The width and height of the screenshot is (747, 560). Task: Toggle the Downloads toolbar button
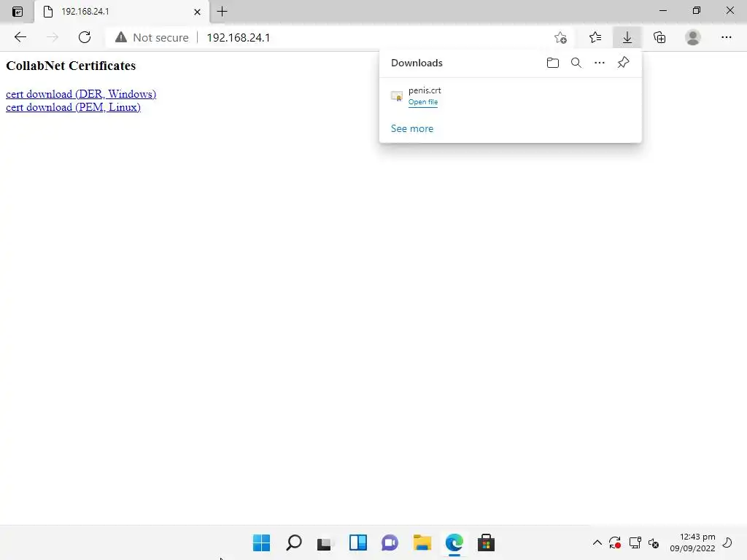(627, 37)
